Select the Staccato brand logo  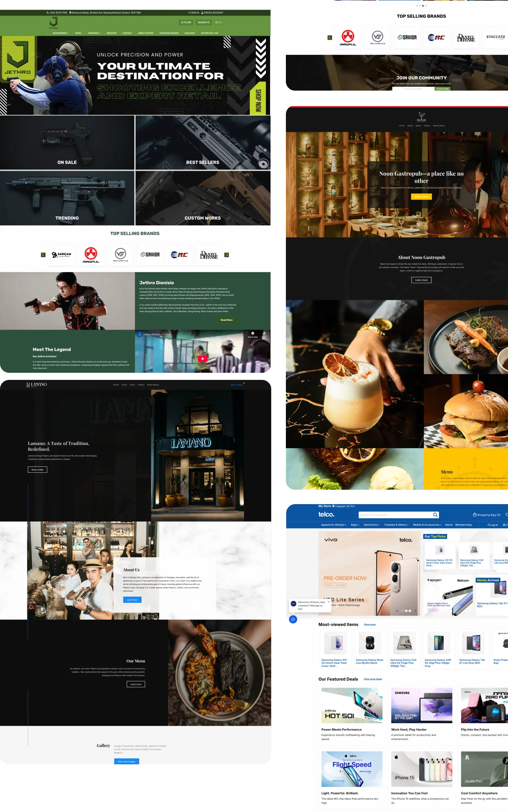(x=495, y=37)
